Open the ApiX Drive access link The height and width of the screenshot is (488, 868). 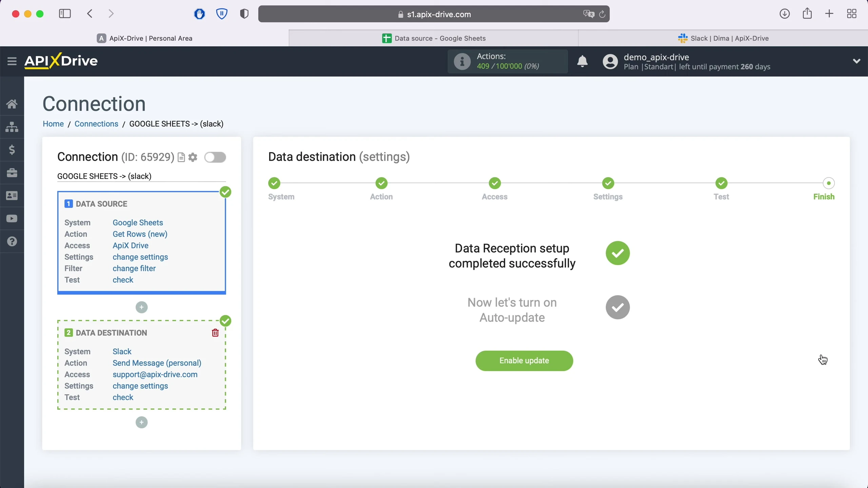131,246
